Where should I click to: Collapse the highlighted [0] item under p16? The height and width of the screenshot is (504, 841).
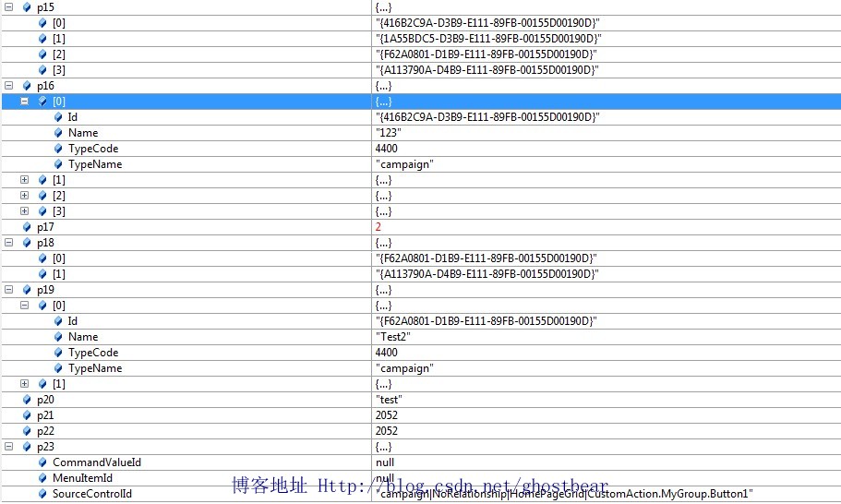pyautogui.click(x=25, y=102)
